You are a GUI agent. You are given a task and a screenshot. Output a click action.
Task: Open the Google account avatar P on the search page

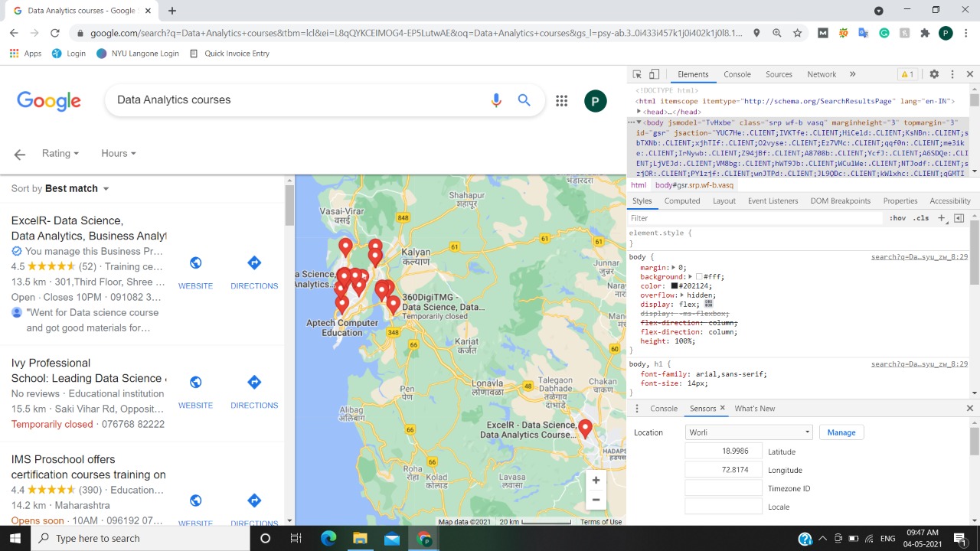coord(595,100)
